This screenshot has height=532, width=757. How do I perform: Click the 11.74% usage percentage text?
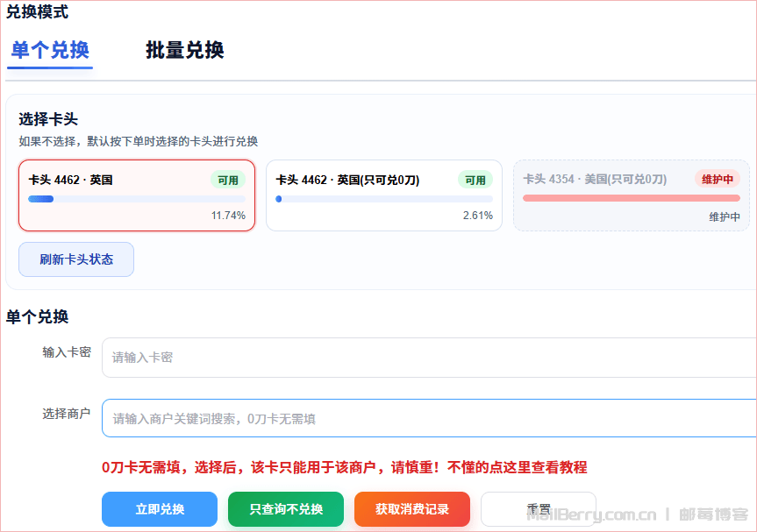pos(228,216)
